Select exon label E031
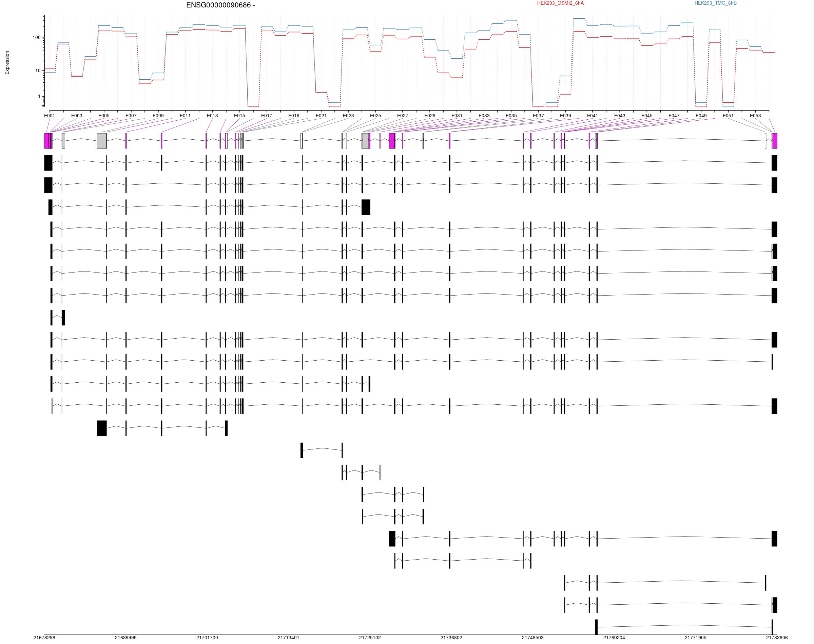Screen dimensions: 814x644 [x=457, y=116]
